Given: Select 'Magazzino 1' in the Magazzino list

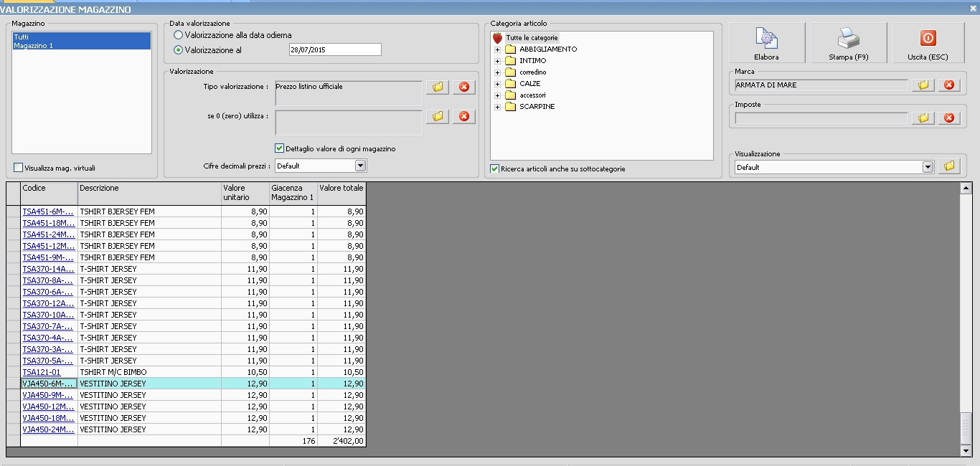Looking at the screenshot, I should point(82,45).
